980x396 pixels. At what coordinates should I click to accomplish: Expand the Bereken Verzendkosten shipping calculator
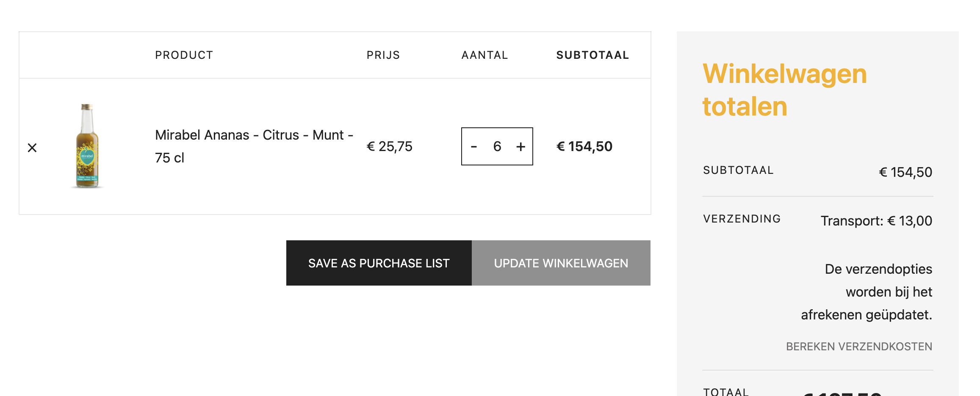pyautogui.click(x=859, y=346)
